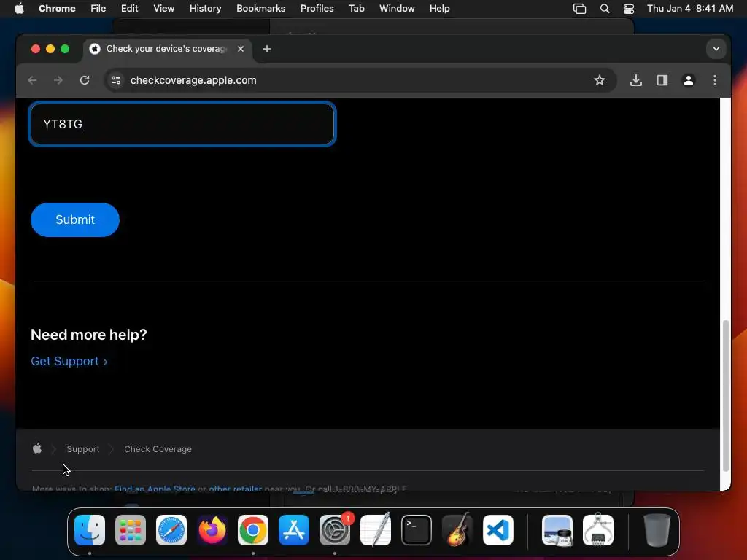Launch GarageBand from the dock
The image size is (747, 560).
[457, 529]
